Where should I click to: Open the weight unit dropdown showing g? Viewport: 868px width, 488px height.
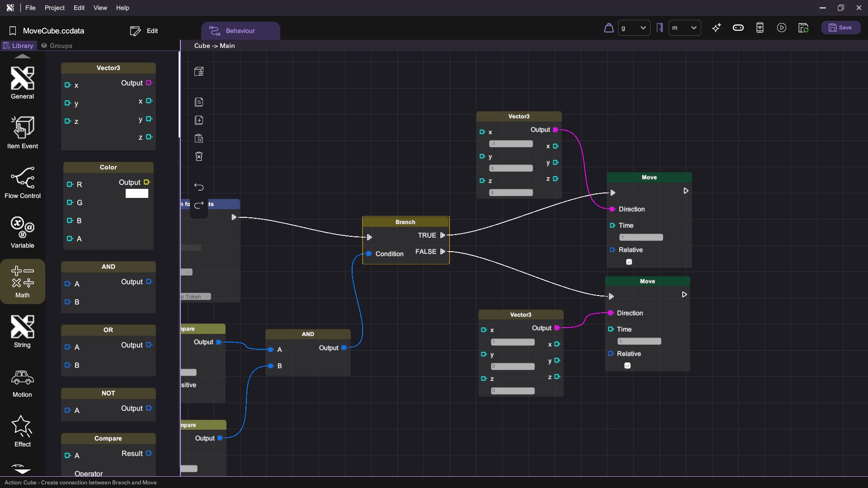pos(634,28)
